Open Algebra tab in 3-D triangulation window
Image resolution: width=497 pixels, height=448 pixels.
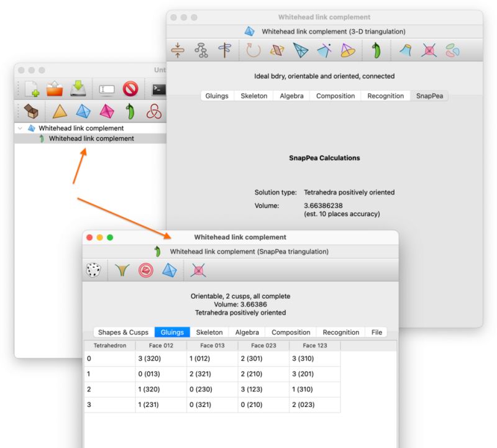[x=291, y=96]
